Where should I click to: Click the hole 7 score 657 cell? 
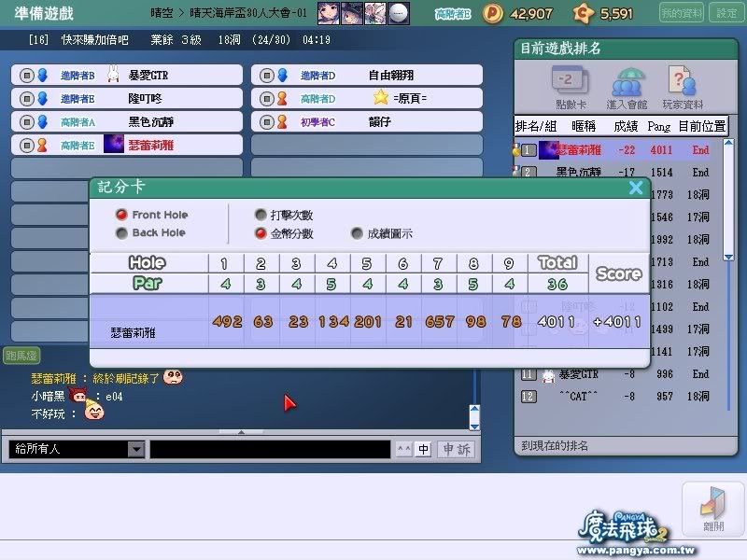click(x=439, y=321)
